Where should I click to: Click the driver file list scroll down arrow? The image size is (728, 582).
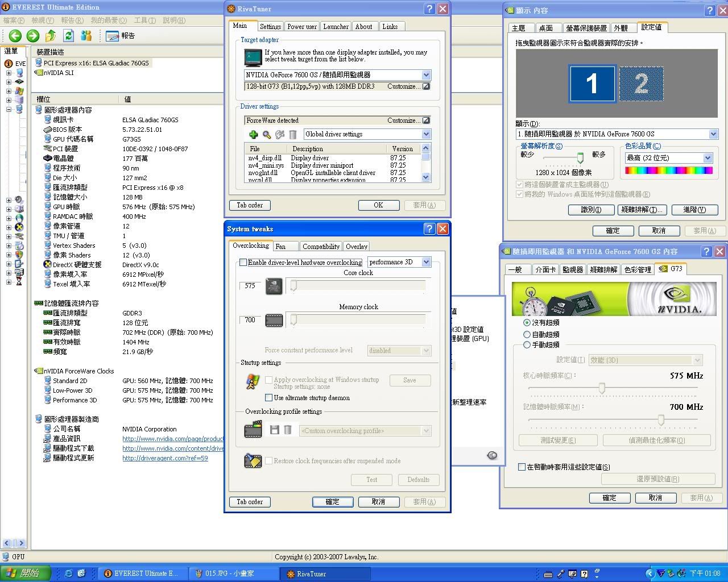tap(426, 177)
